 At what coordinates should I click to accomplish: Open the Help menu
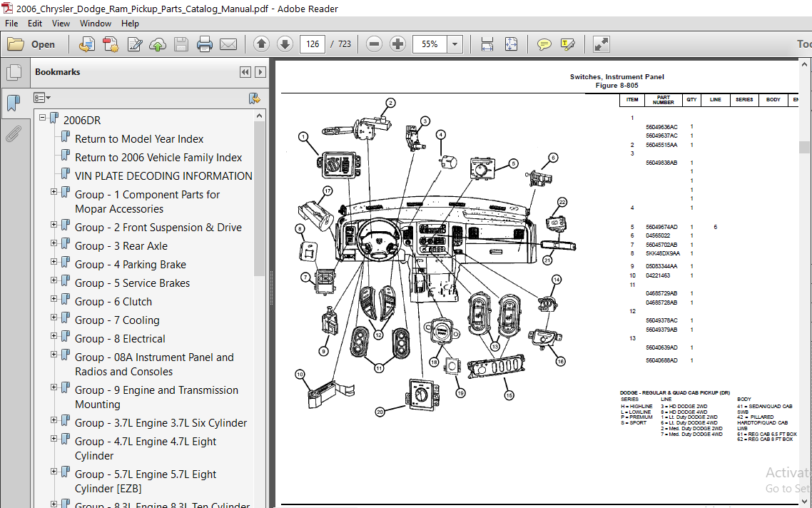pos(130,24)
